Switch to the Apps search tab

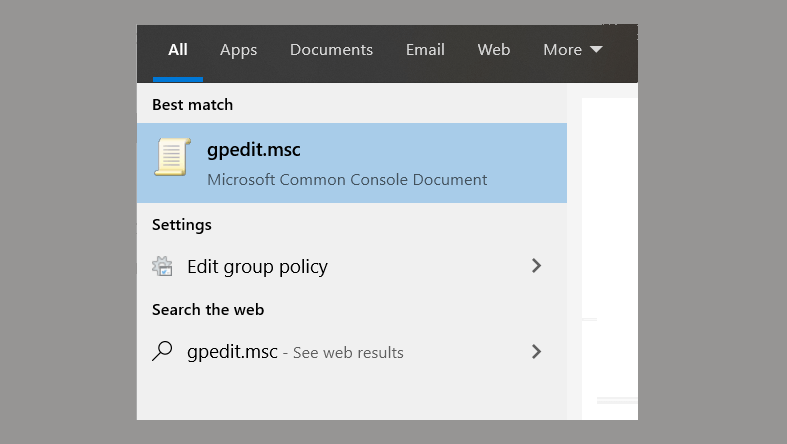238,49
